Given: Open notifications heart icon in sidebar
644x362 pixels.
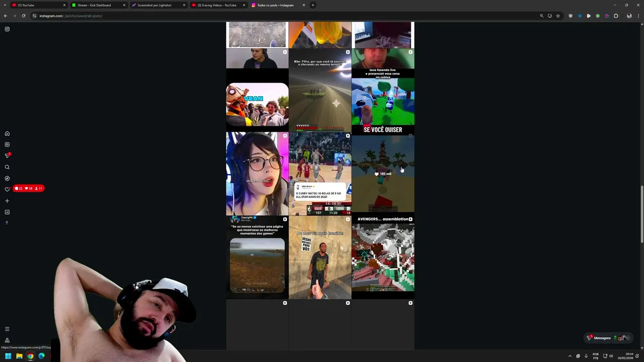Looking at the screenshot, I should tap(7, 190).
